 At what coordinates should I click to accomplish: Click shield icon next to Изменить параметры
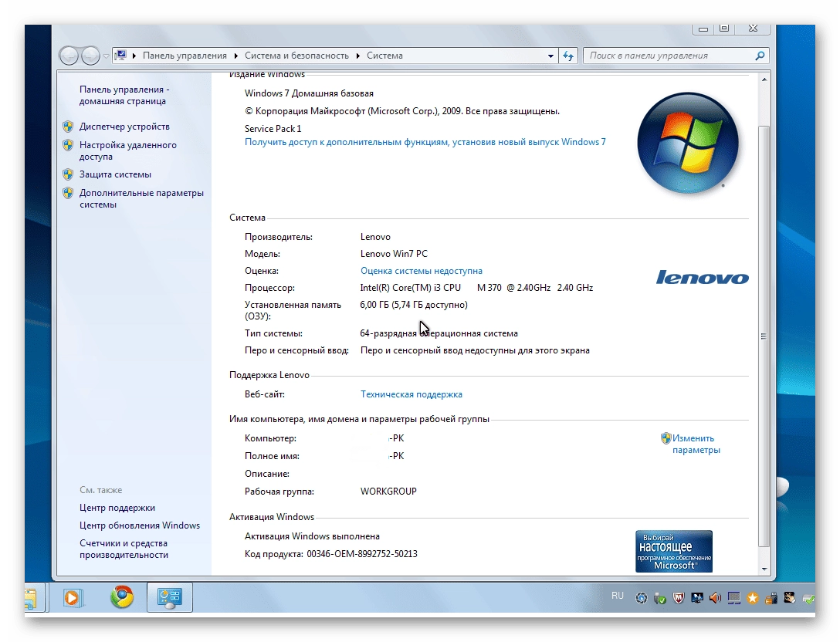click(x=666, y=438)
